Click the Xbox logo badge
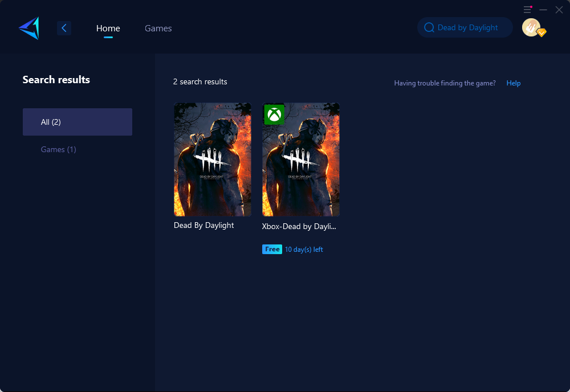 (x=274, y=115)
